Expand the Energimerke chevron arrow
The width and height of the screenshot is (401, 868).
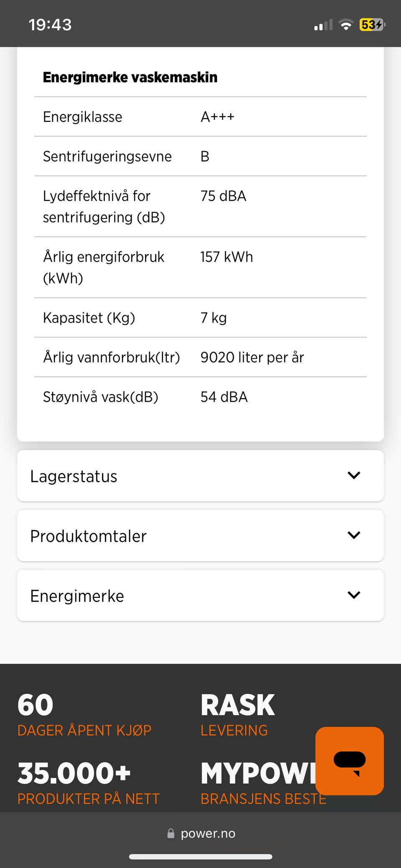tap(354, 595)
